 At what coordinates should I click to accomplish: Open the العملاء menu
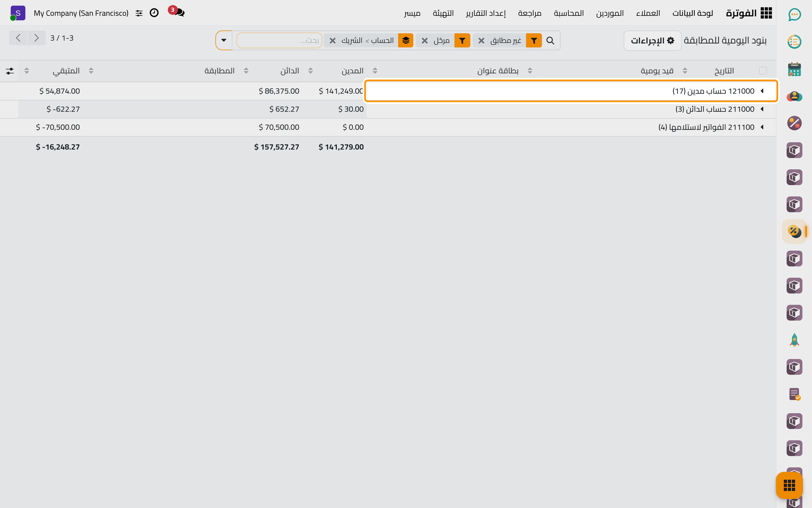click(x=648, y=13)
